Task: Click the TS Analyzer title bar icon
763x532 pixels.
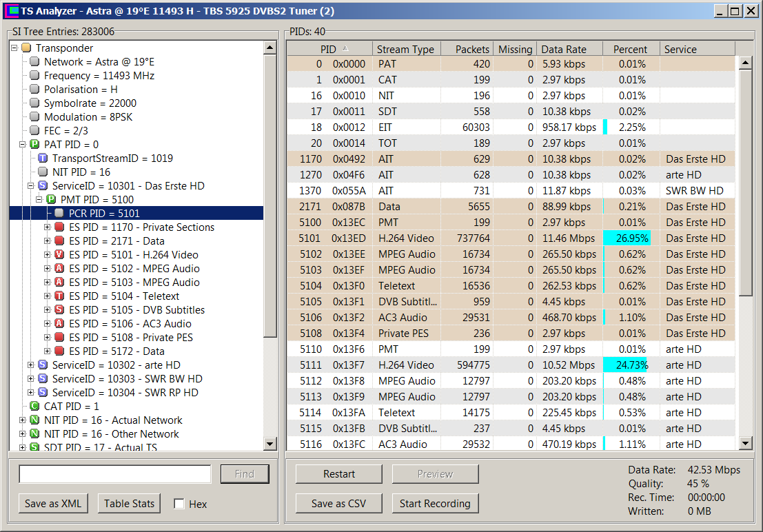Action: [x=11, y=11]
